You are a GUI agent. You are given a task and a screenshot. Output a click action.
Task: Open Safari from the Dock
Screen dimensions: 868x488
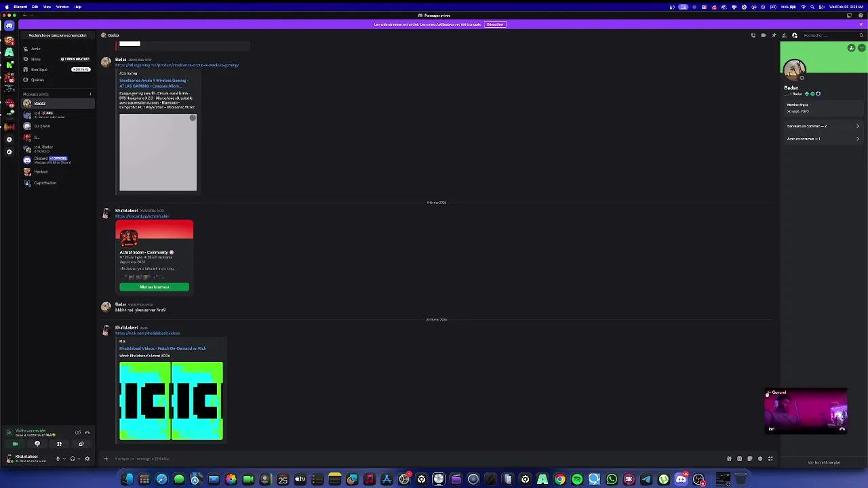(x=161, y=480)
